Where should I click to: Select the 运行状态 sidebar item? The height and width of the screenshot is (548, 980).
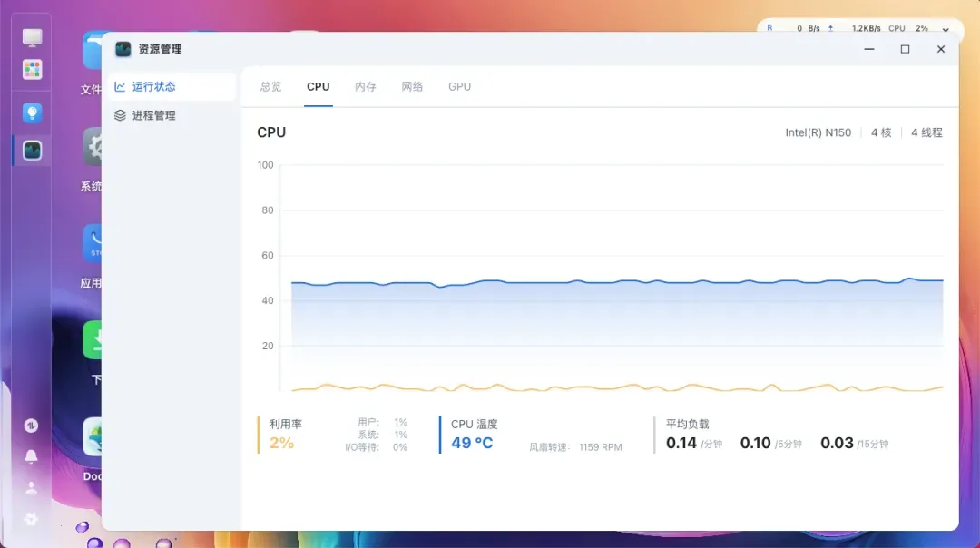click(171, 87)
